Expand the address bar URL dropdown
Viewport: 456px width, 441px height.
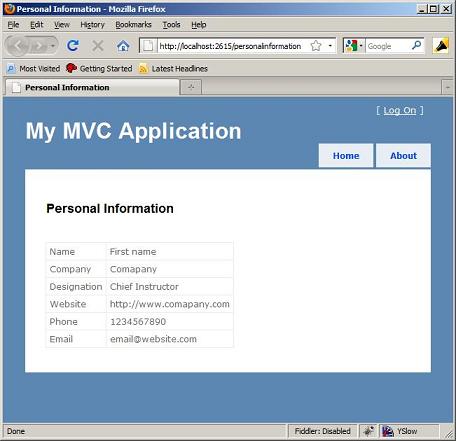pyautogui.click(x=330, y=46)
